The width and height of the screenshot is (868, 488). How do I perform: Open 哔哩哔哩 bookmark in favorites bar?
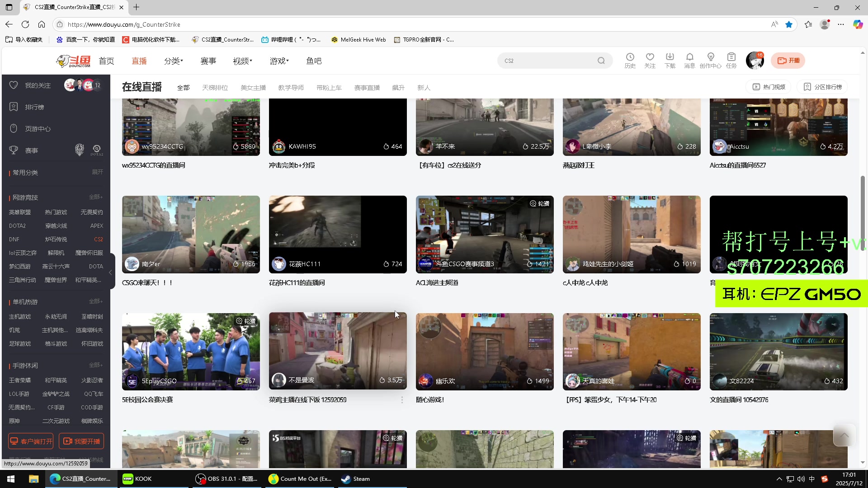coord(291,40)
